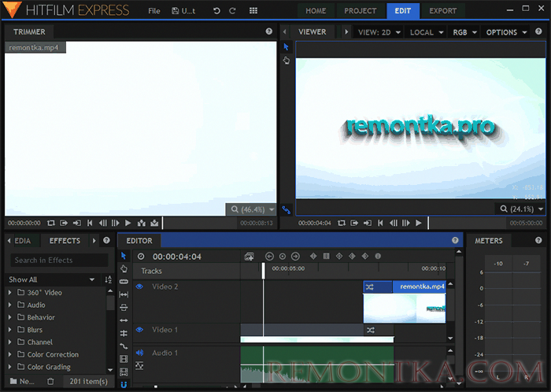Image resolution: width=551 pixels, height=392 pixels.
Task: Select the Hand tool in the editor toolbar
Action: [x=124, y=268]
